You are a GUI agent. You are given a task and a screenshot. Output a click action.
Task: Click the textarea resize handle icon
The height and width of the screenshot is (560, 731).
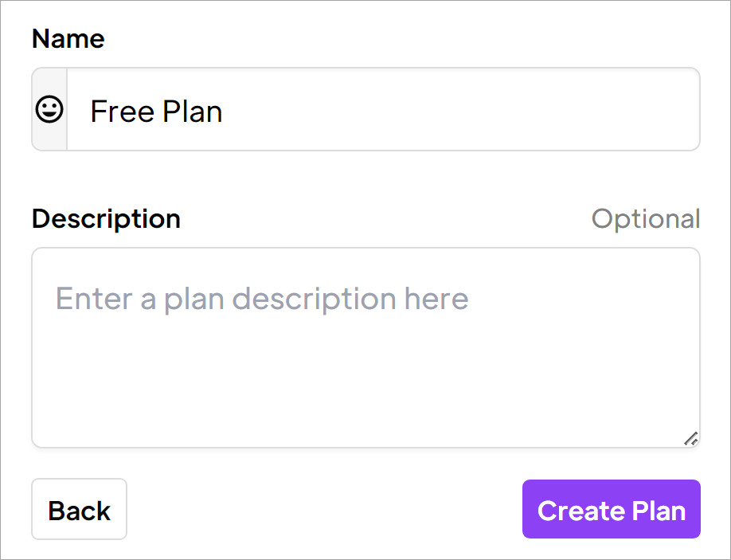pyautogui.click(x=690, y=439)
